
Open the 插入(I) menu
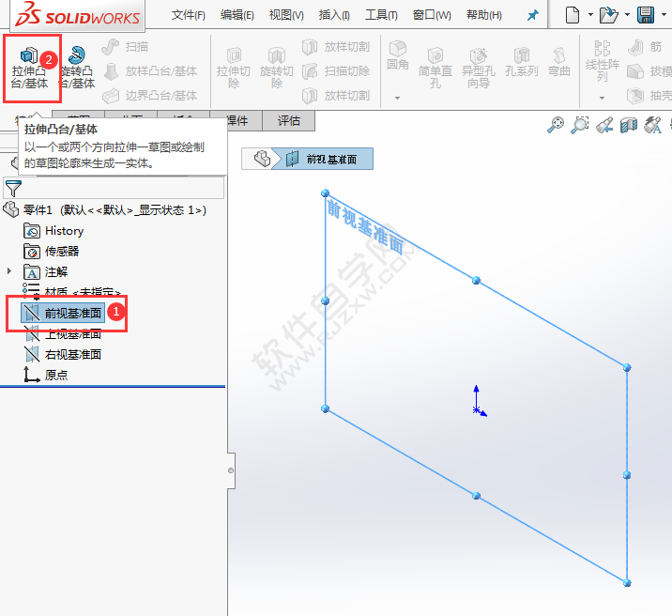coord(334,15)
